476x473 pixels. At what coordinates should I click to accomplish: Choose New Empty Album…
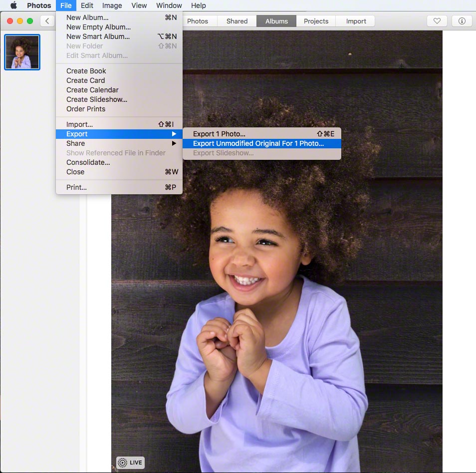pos(119,27)
